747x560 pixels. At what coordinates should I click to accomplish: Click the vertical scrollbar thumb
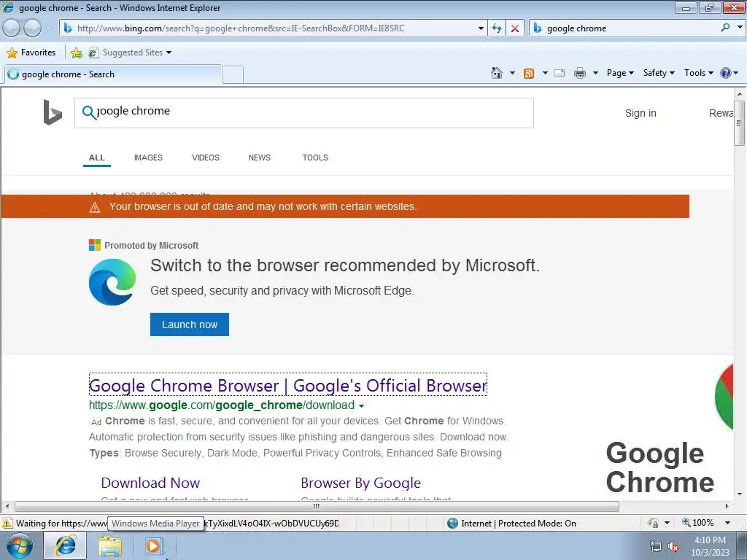739,122
